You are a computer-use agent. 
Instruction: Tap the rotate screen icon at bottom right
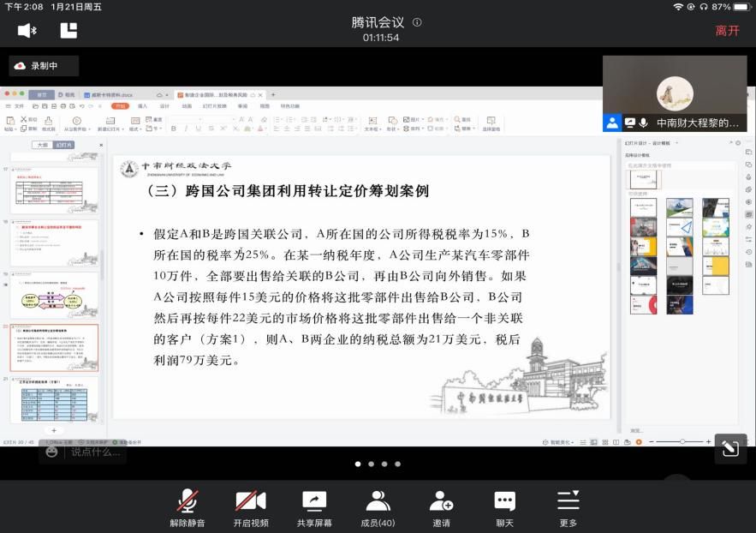[x=730, y=447]
